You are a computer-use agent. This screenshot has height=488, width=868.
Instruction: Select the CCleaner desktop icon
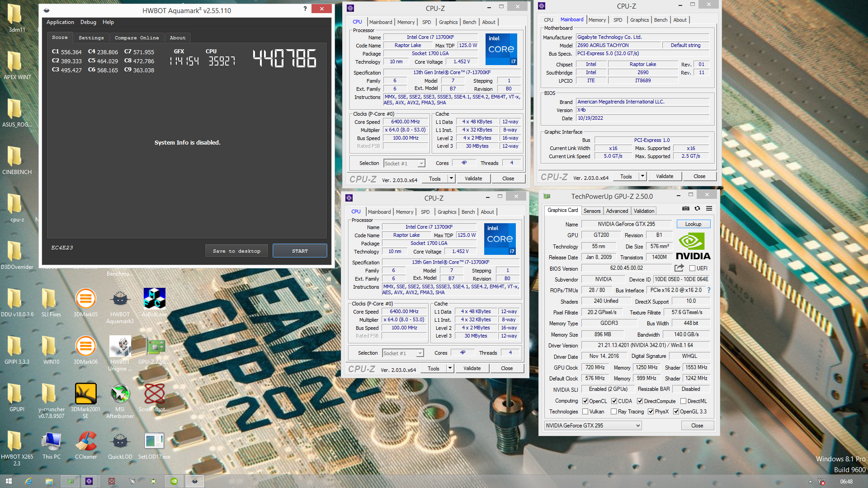(x=85, y=445)
